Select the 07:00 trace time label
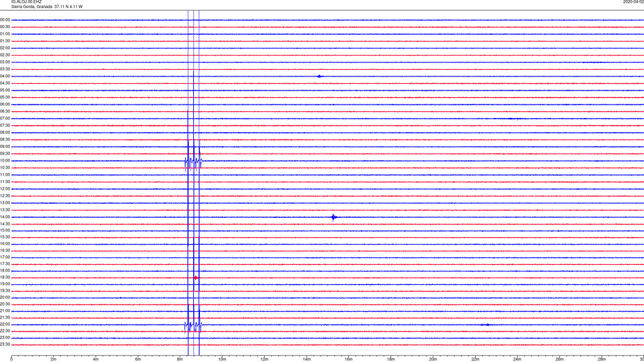The width and height of the screenshot is (644, 362). (x=5, y=119)
